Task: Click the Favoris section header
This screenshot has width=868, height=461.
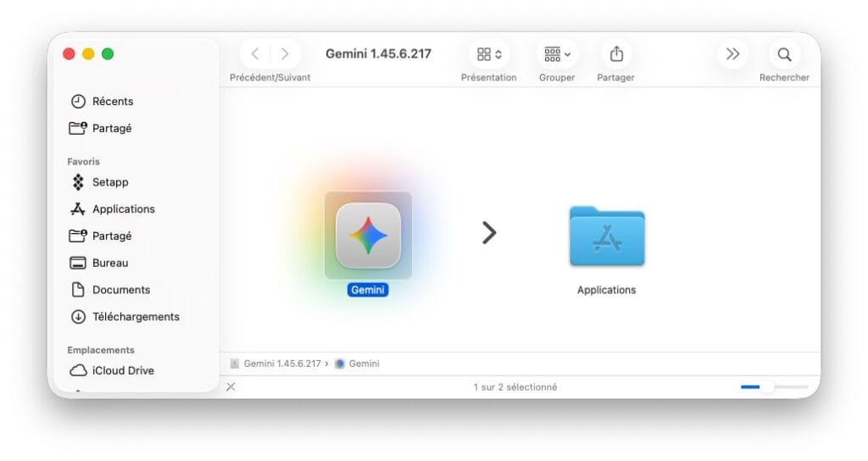Action: coord(84,162)
